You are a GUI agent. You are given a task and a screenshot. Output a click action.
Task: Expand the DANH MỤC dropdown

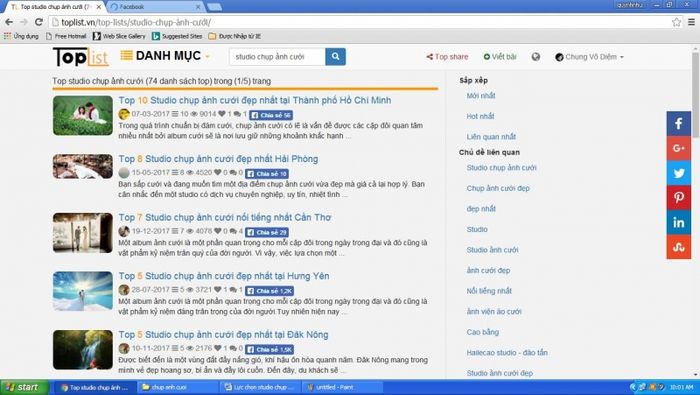tap(165, 56)
